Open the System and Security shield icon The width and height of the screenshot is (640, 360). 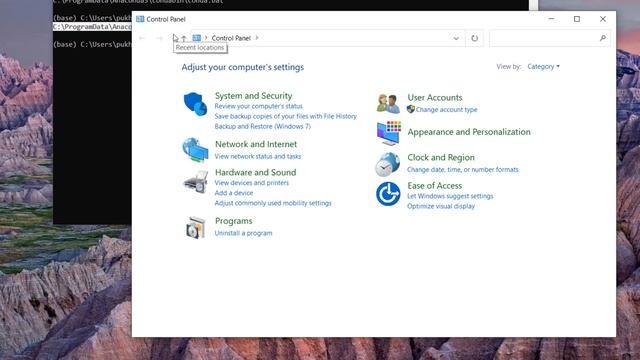(195, 104)
